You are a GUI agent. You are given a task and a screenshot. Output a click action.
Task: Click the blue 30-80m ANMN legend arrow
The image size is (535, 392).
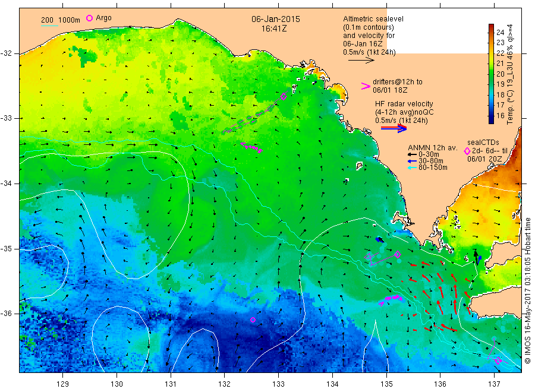[412, 161]
